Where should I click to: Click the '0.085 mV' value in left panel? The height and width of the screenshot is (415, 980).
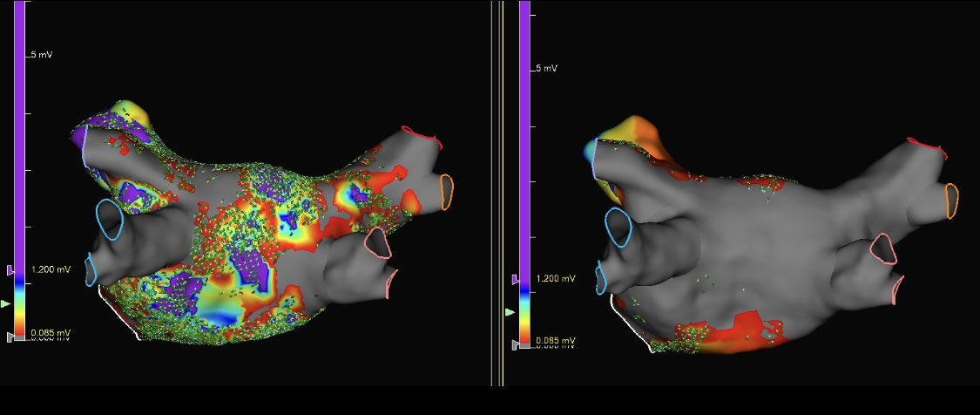(x=51, y=332)
